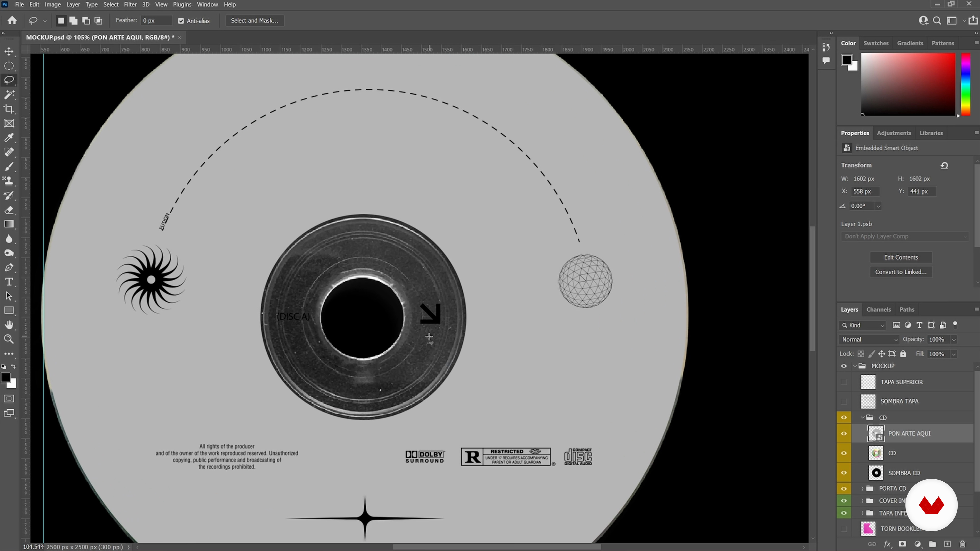Viewport: 980px width, 551px height.
Task: Select the Eraser tool
Action: coord(9,210)
